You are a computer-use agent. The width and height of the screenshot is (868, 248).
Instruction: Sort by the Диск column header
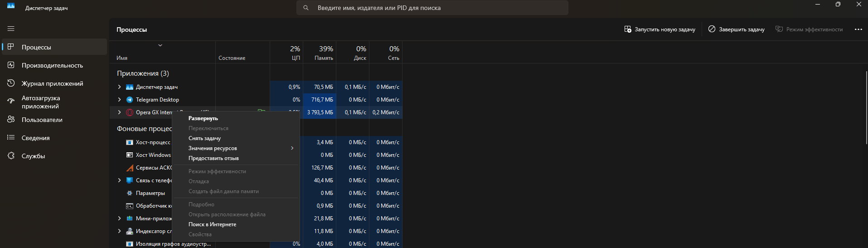pos(353,52)
